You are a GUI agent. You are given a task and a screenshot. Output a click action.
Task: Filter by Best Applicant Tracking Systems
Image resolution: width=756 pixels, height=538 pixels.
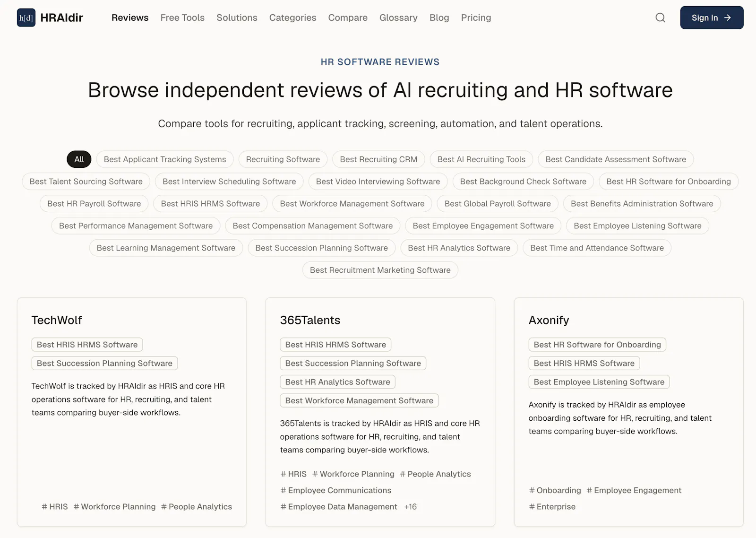165,159
